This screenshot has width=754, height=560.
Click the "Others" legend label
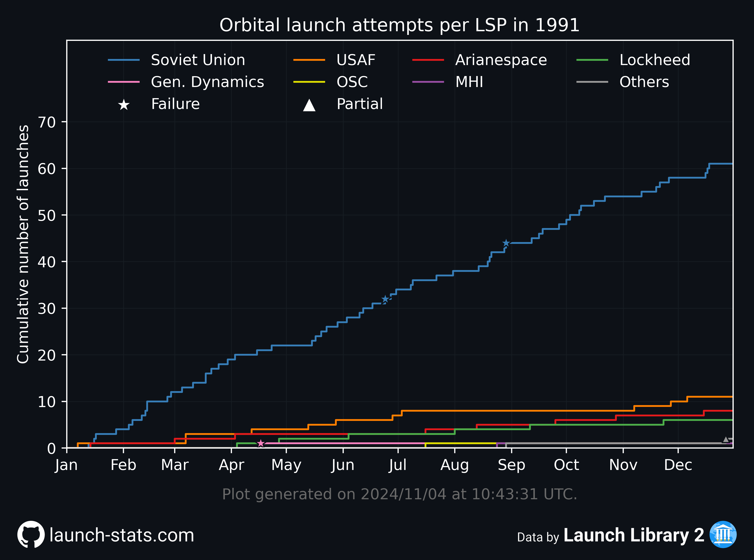point(644,82)
